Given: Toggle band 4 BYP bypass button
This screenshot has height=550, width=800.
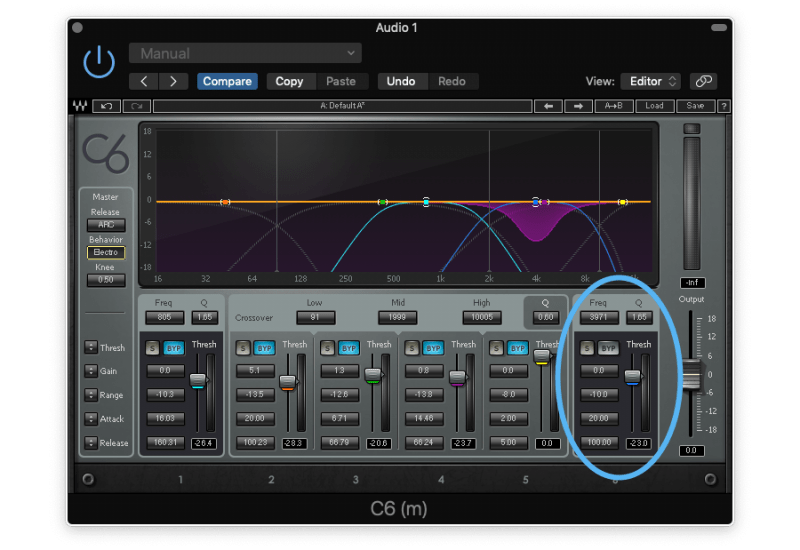Looking at the screenshot, I should pyautogui.click(x=433, y=348).
